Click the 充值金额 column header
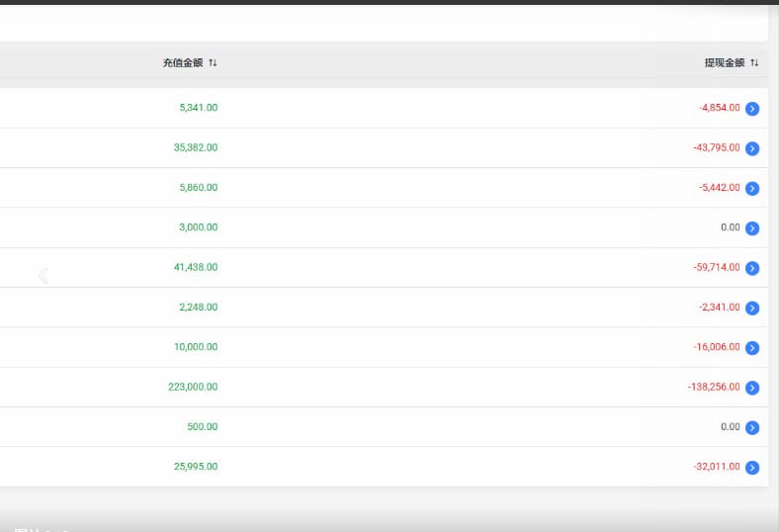 point(183,62)
